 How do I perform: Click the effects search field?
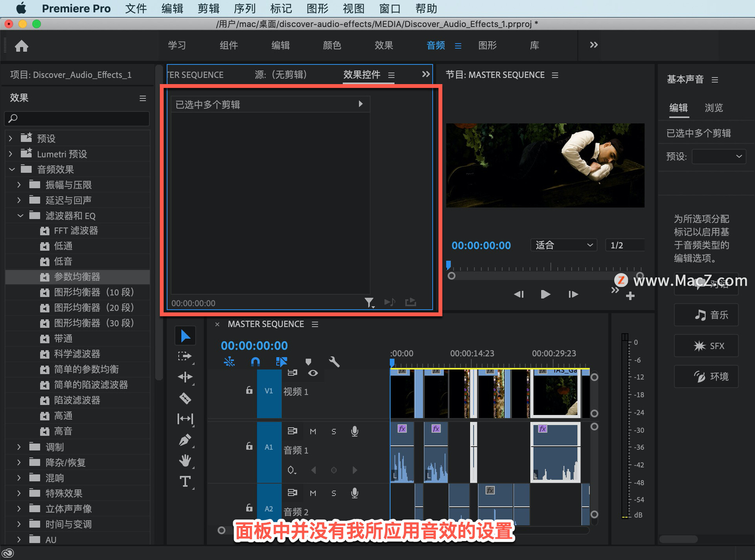[x=77, y=118]
